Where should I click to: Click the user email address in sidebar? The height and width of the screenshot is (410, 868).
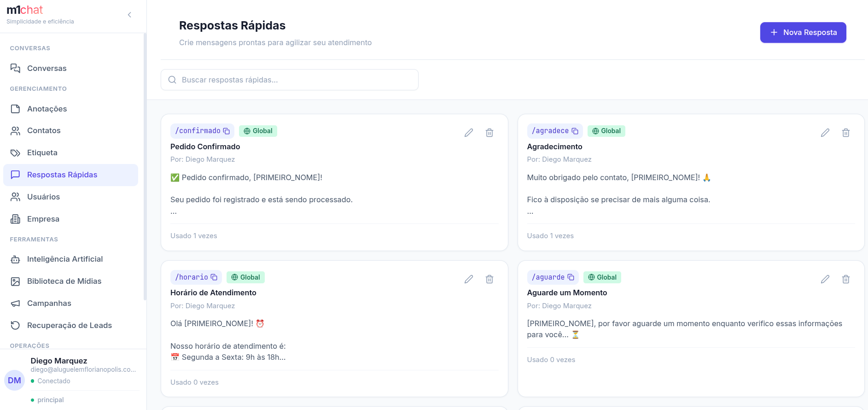[83, 369]
